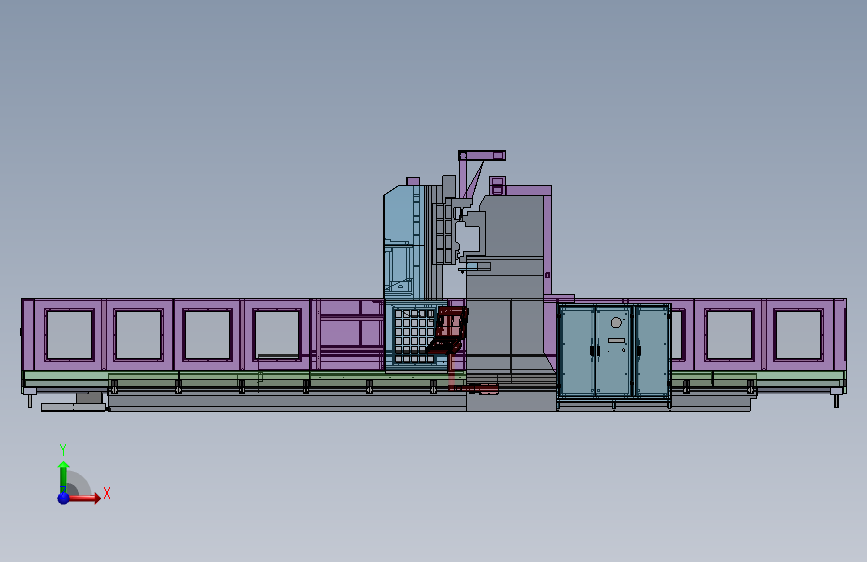Click the red X axis arrow of the triad
Image resolution: width=867 pixels, height=562 pixels.
click(86, 498)
